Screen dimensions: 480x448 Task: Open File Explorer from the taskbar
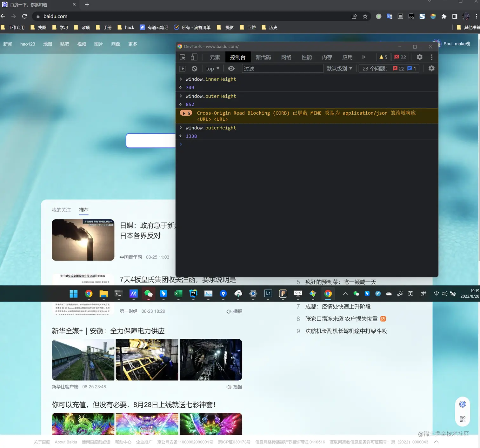coord(103,294)
